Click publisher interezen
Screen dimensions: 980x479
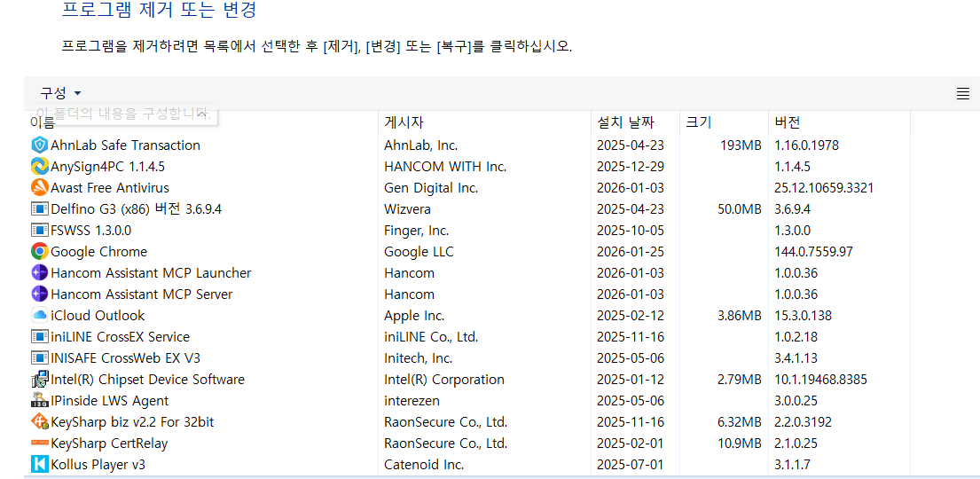click(x=412, y=400)
